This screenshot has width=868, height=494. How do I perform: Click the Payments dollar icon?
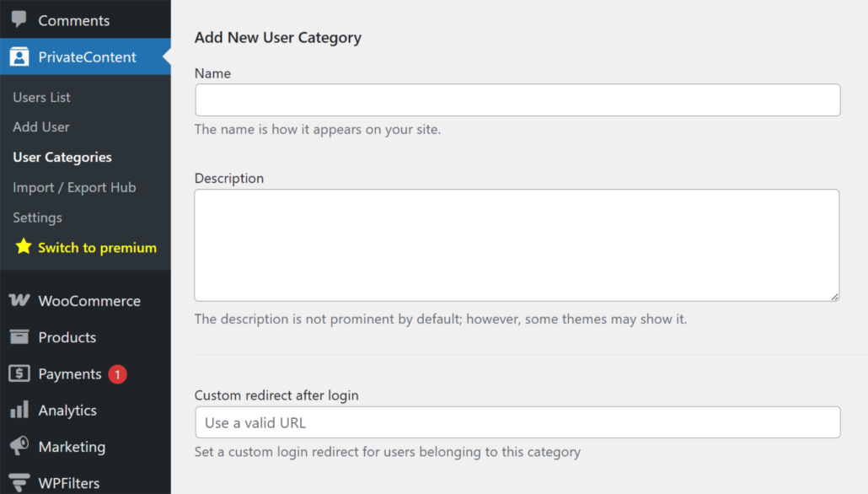[x=19, y=373]
